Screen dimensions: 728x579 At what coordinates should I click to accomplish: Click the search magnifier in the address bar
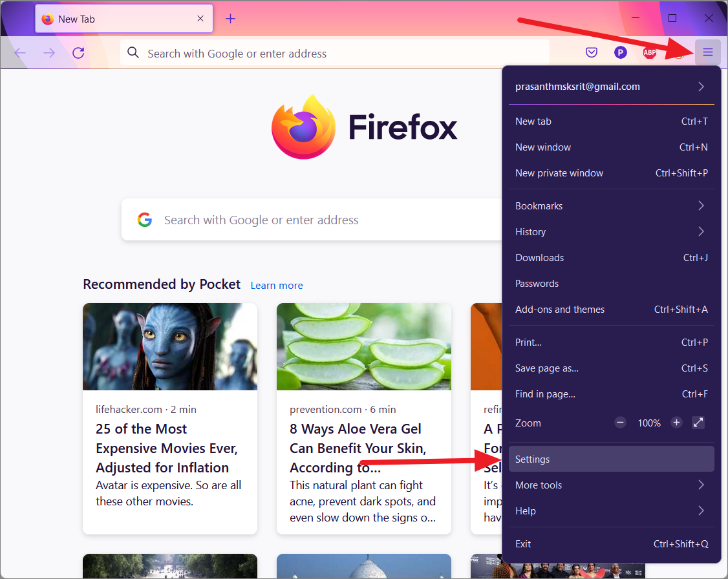tap(133, 52)
